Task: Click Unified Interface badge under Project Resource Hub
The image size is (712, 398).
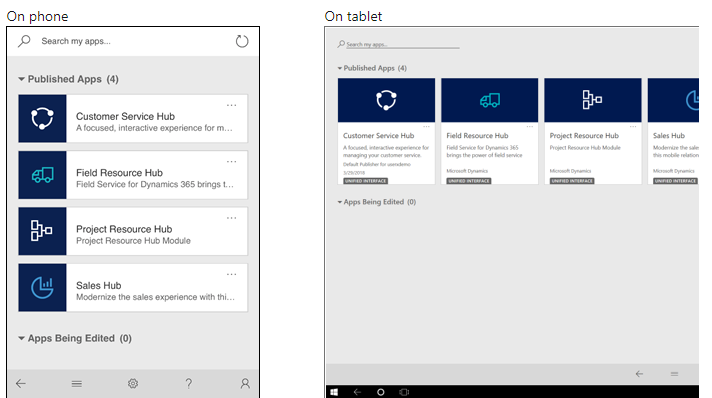Action: [572, 181]
